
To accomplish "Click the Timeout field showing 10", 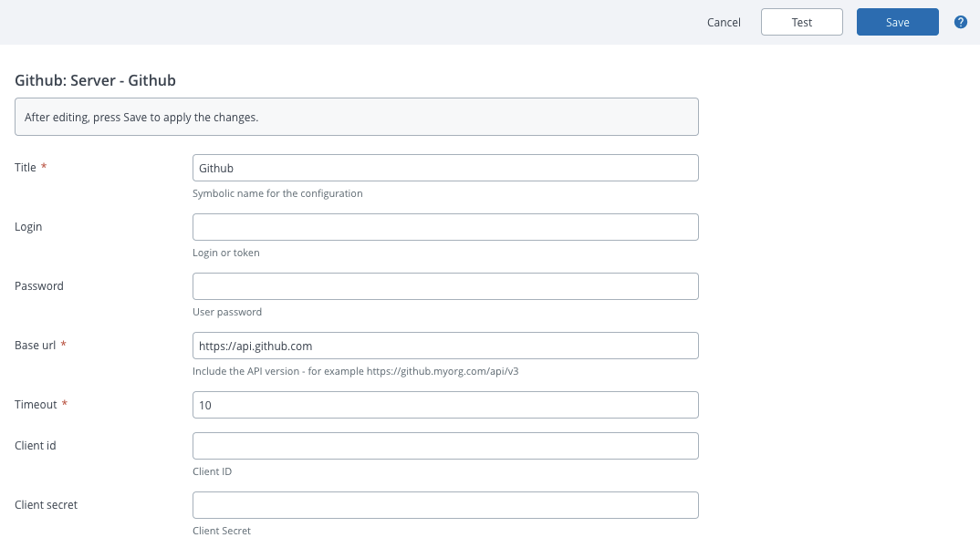I will click(445, 405).
